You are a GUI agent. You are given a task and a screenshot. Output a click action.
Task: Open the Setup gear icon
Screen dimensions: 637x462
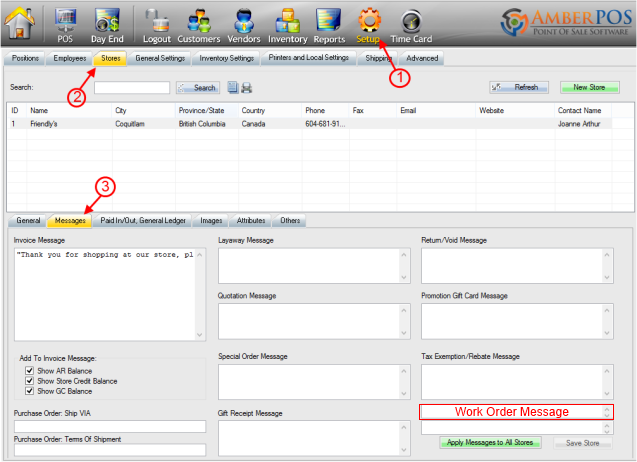[368, 25]
